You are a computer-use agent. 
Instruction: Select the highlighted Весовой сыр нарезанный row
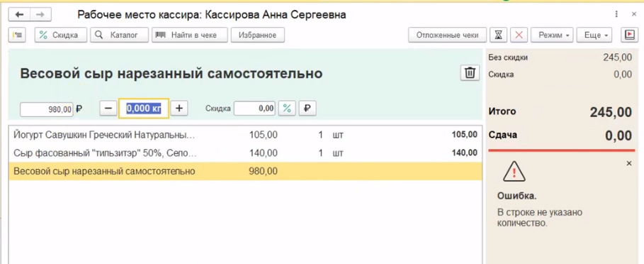[x=245, y=171]
